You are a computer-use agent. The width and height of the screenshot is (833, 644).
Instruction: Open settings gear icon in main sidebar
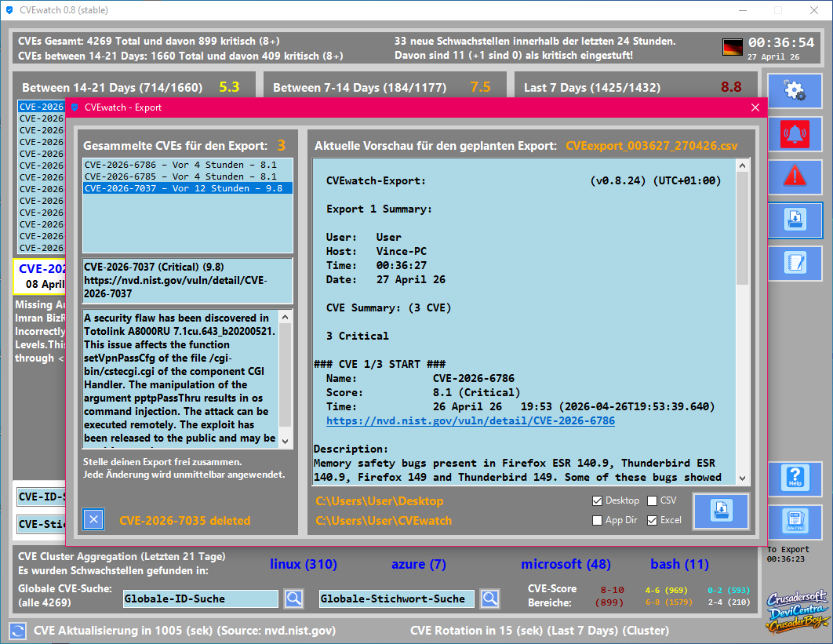(795, 91)
